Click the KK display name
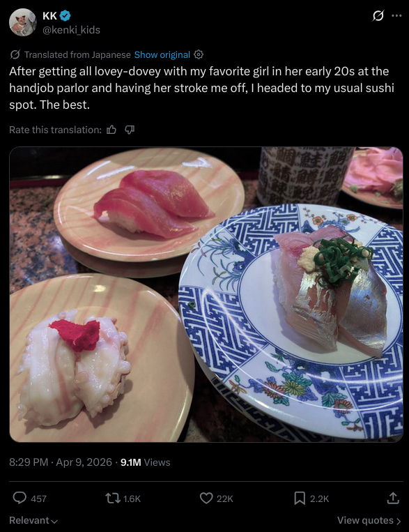Image resolution: width=409 pixels, height=532 pixels. (49, 15)
